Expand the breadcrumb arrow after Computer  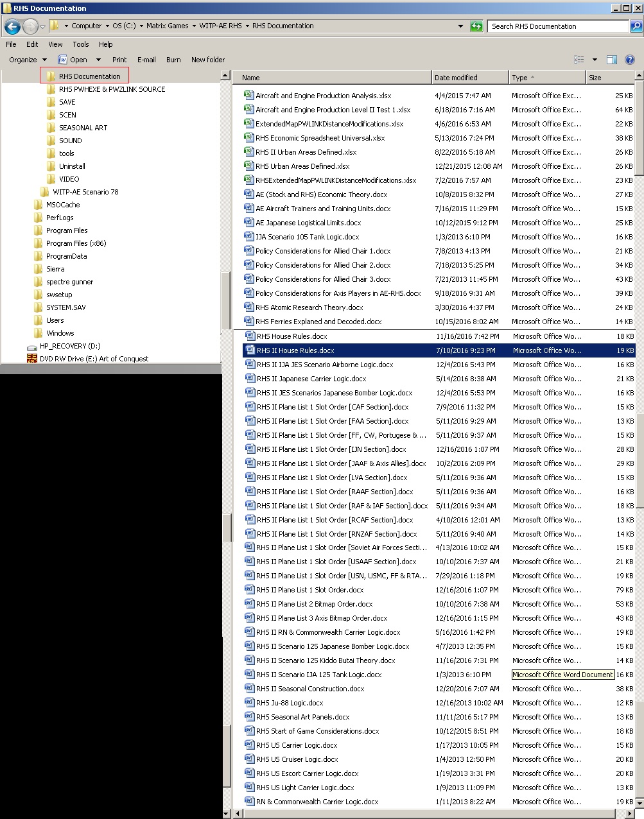(107, 26)
